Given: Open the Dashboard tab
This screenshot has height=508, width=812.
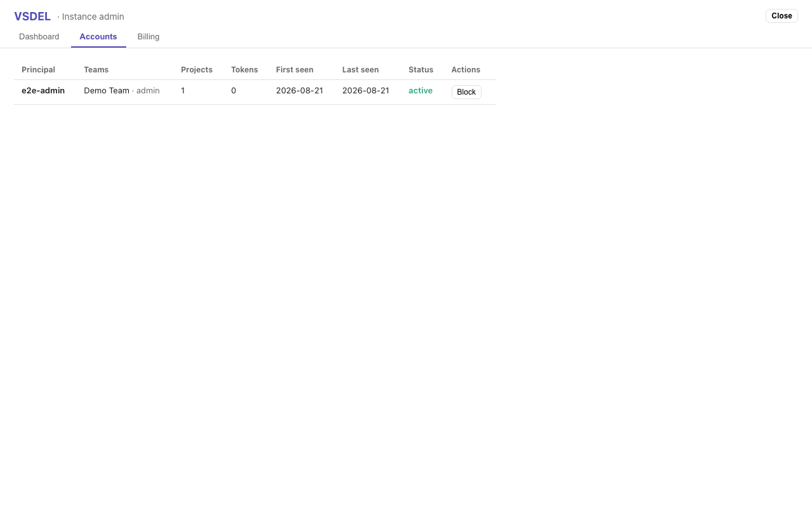Looking at the screenshot, I should click(39, 37).
